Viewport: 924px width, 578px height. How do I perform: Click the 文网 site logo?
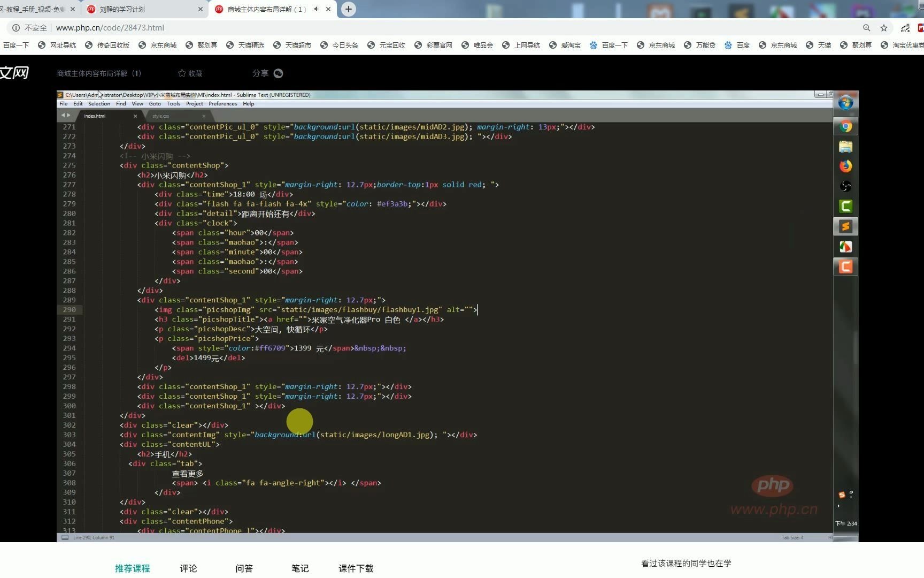tap(14, 73)
